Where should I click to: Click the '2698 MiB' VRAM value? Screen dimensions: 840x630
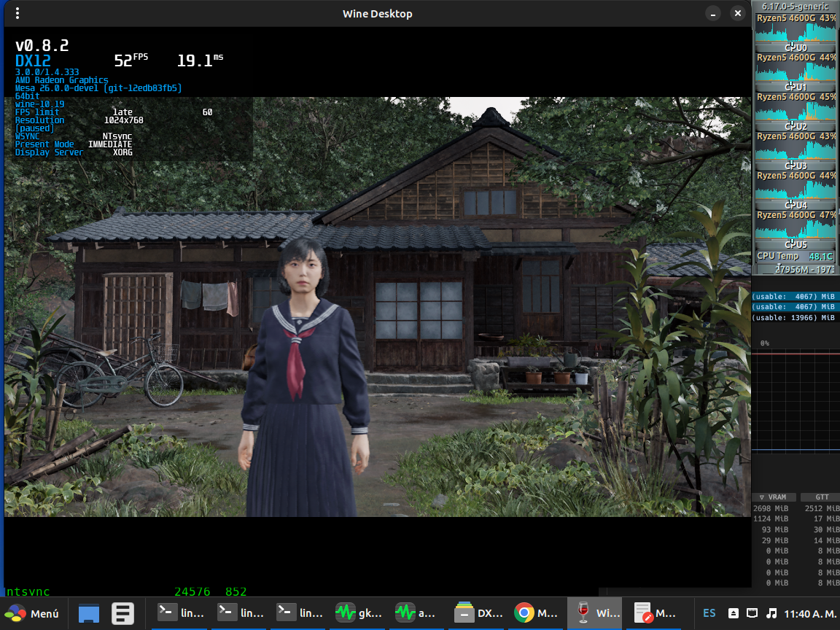pos(770,508)
